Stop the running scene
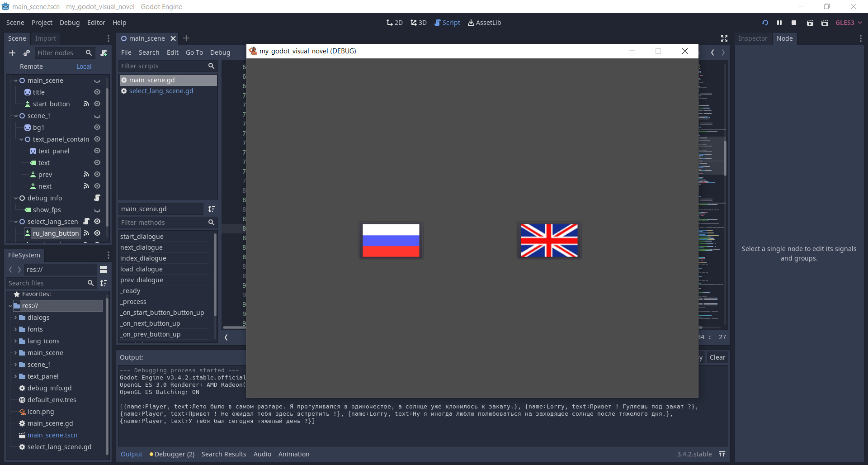This screenshot has width=868, height=465. [794, 23]
